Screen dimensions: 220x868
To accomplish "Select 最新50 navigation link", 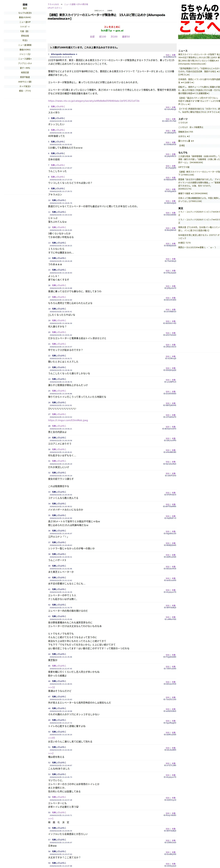I will 126,37.
